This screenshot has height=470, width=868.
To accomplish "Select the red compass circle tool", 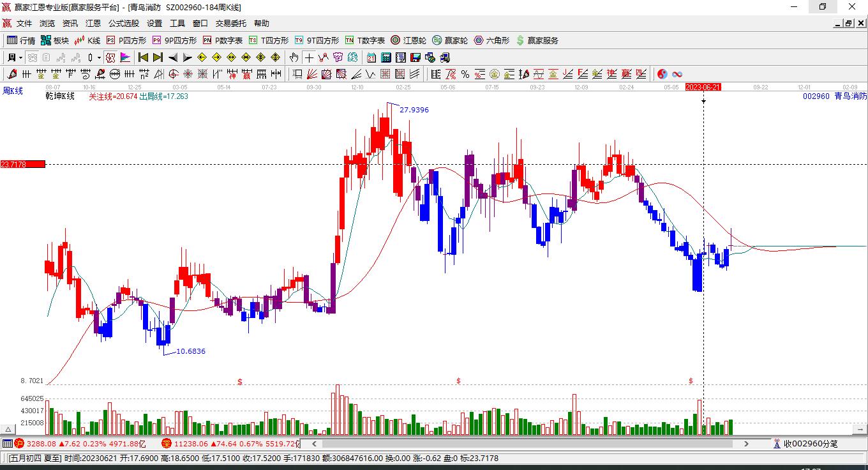I will coord(173,74).
